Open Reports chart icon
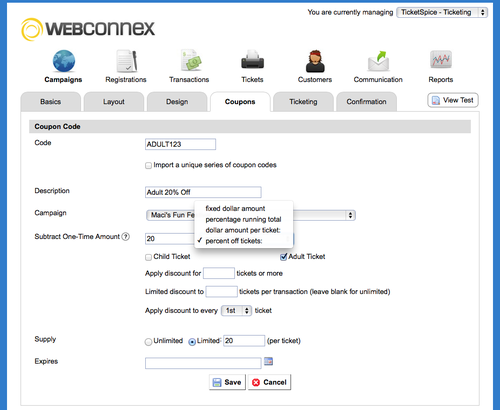Viewport: 500px width, 410px height. 441,59
